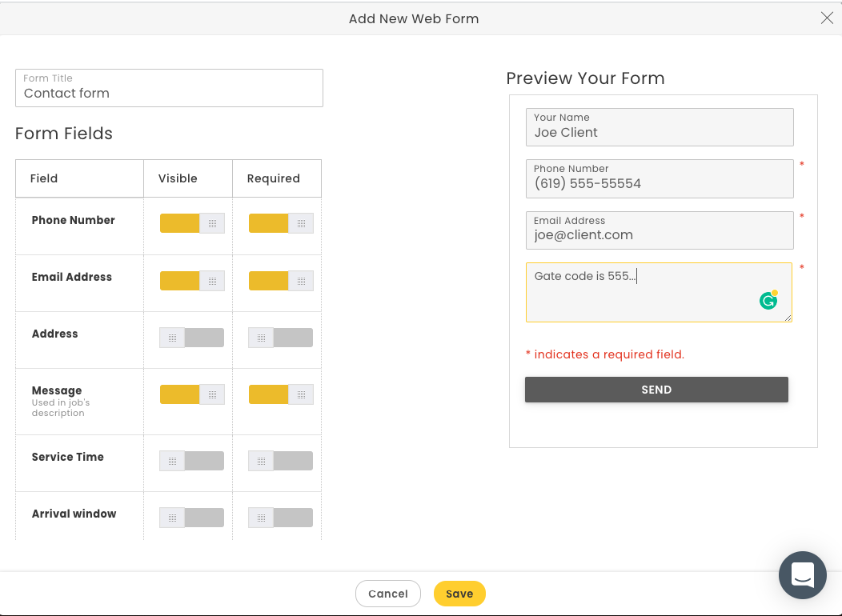842x616 pixels.
Task: Click the Save button
Action: 459,594
